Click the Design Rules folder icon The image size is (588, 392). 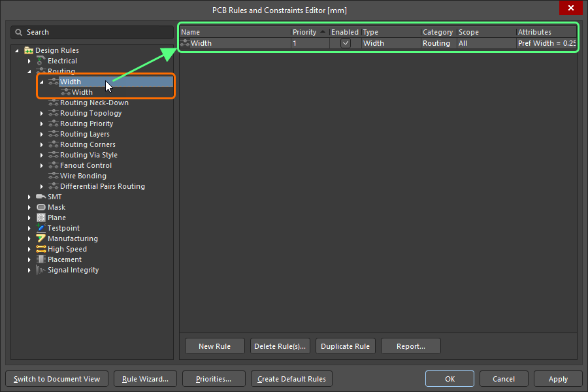tap(29, 50)
